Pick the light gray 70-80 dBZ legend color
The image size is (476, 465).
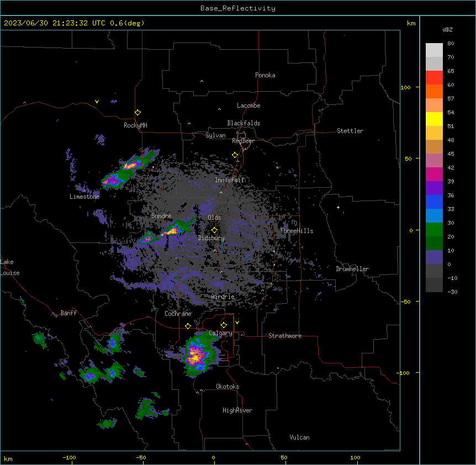434,50
